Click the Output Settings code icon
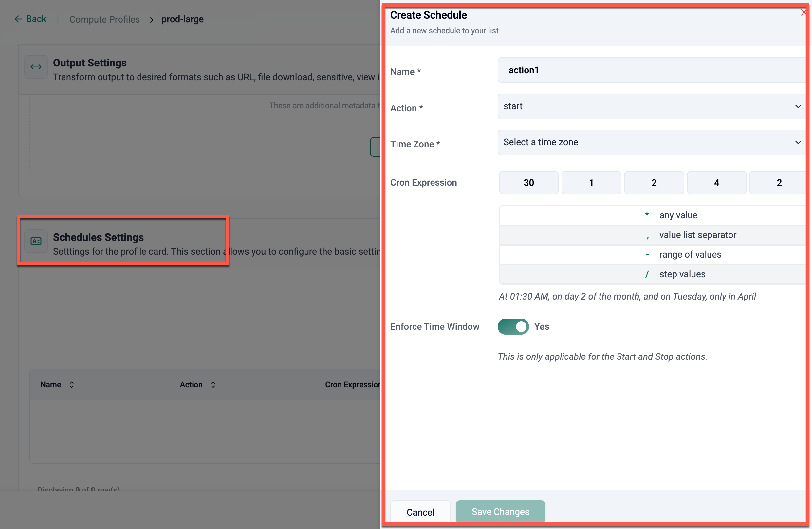Screen dimensions: 812x529 pyautogui.click(x=36, y=67)
